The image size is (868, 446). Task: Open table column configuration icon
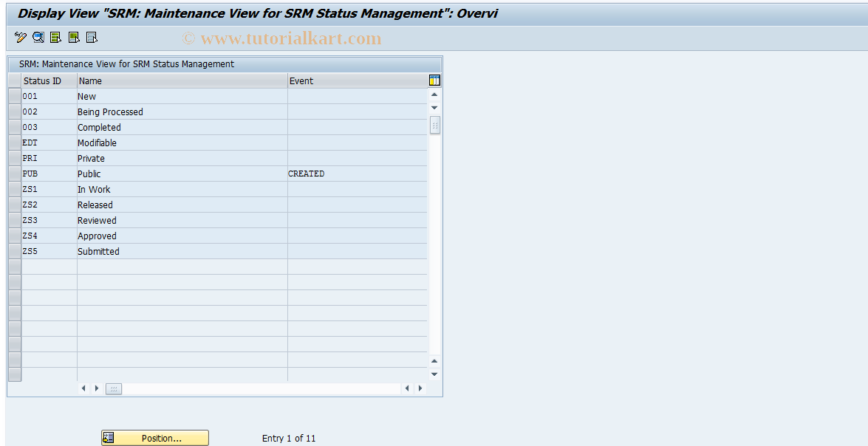point(434,80)
